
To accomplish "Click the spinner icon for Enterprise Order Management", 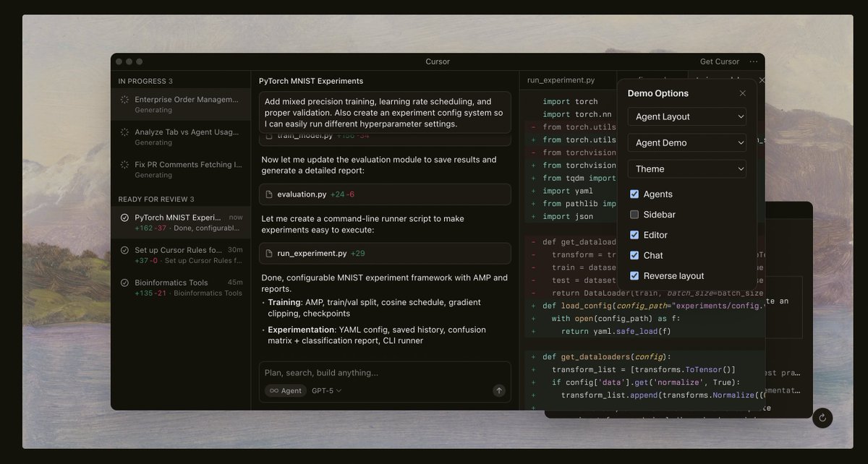I will 124,100.
